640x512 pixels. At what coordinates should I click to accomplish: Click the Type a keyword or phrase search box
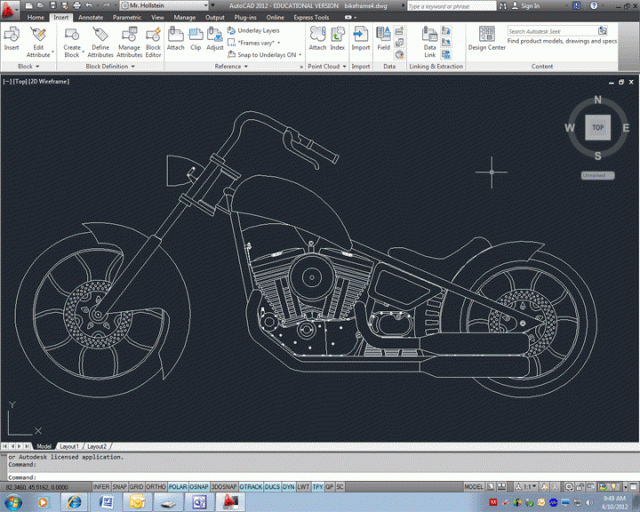point(451,6)
